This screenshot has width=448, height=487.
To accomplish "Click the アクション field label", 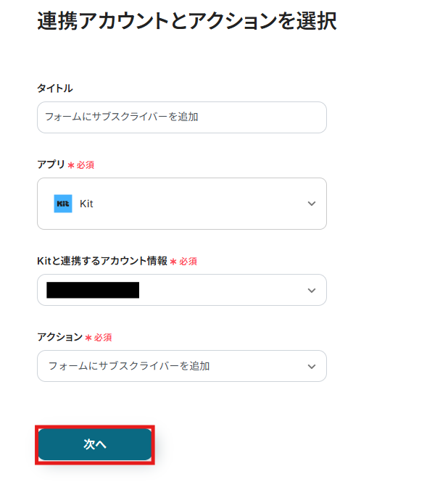I will coord(59,337).
